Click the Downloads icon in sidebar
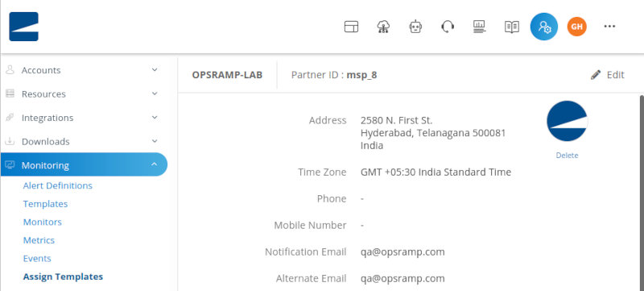This screenshot has width=644, height=291. pos(10,141)
